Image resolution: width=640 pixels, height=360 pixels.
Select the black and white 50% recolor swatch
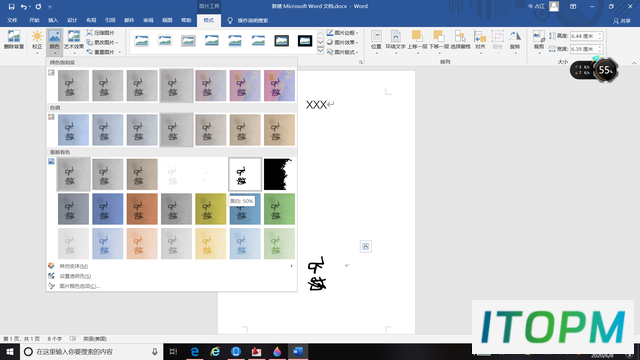tap(245, 174)
